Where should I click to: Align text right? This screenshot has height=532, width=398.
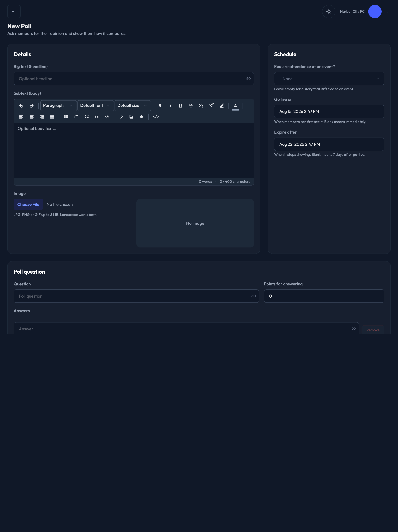click(42, 117)
